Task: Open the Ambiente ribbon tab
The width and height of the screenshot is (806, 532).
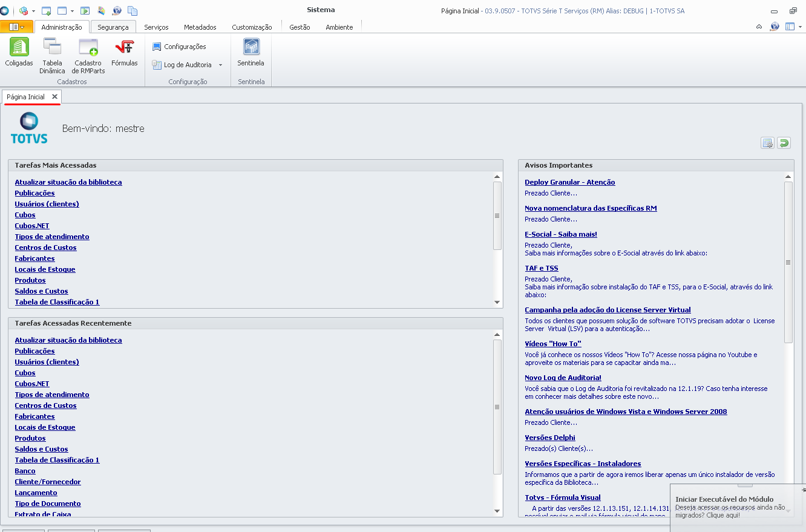Action: click(339, 27)
